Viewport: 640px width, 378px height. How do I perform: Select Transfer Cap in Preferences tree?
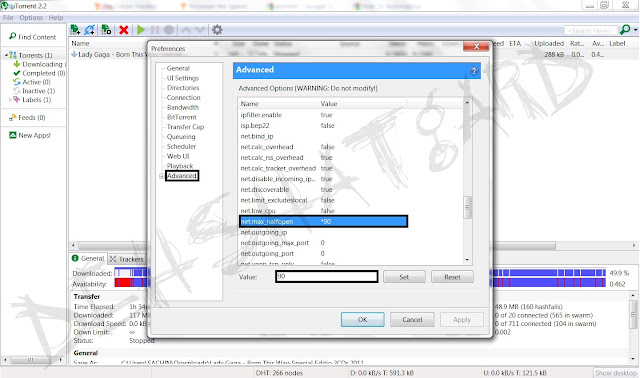185,127
